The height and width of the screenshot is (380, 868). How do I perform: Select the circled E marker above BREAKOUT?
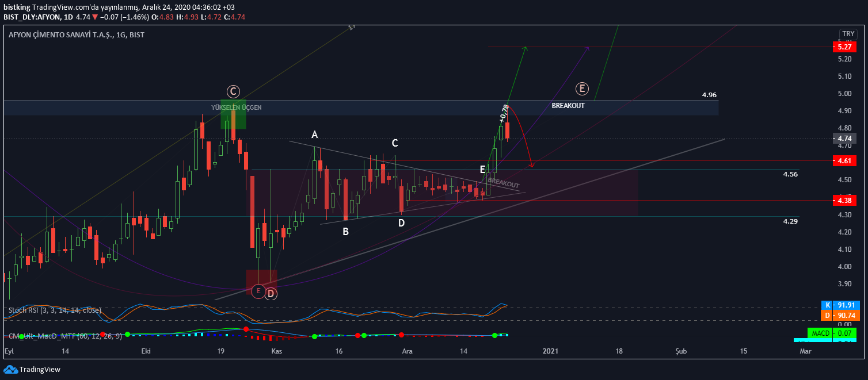tap(582, 89)
